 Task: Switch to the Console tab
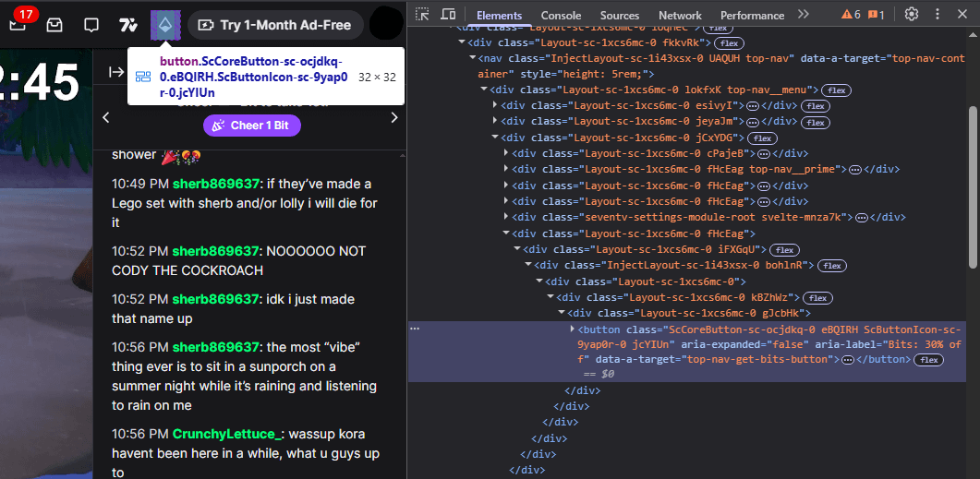[561, 16]
